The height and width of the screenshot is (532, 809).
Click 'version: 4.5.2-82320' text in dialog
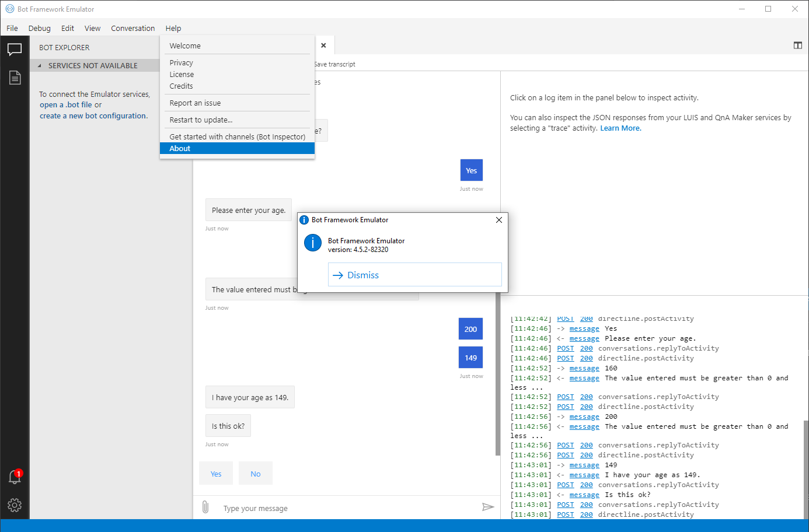click(358, 250)
